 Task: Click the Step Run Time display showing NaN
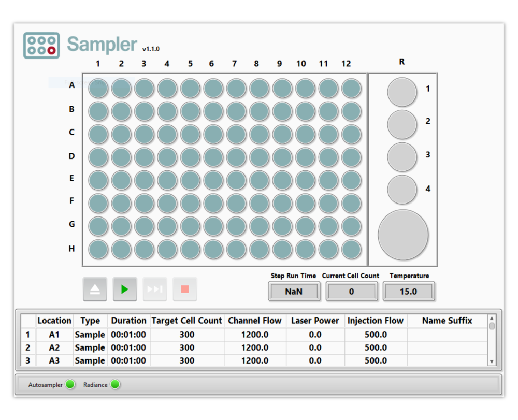point(294,292)
